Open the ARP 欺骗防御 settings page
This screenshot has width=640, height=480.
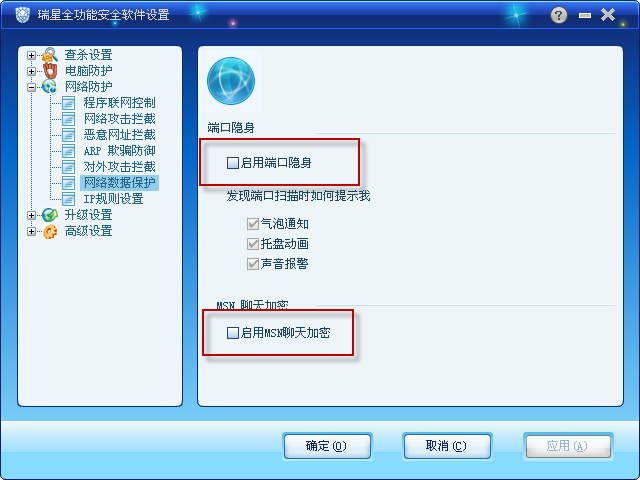coord(119,151)
